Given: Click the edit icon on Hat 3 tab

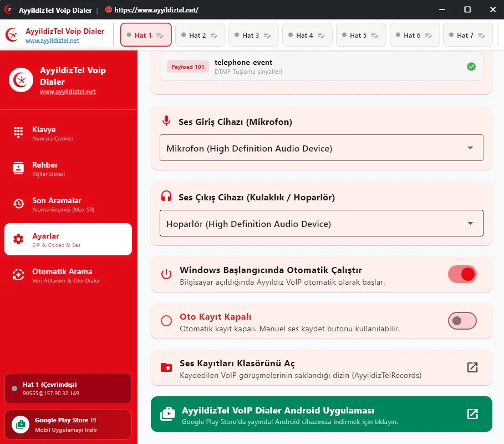Looking at the screenshot, I should [x=267, y=36].
